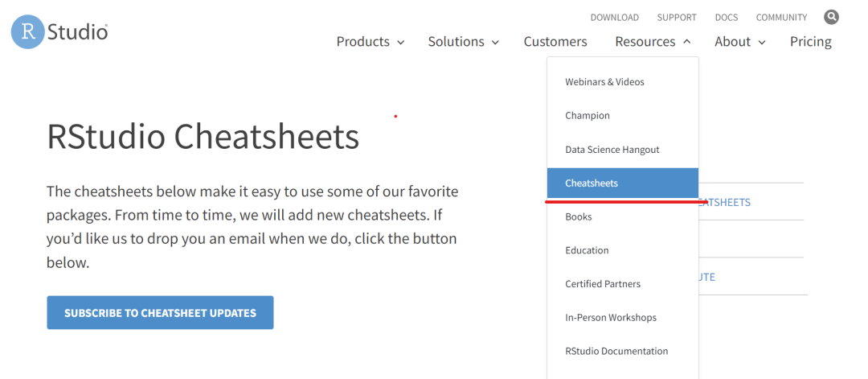The width and height of the screenshot is (868, 379).
Task: Expand the Products dropdown menu
Action: [370, 42]
